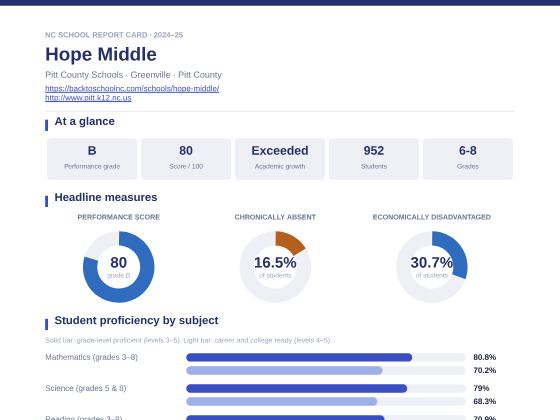The height and width of the screenshot is (420, 560).
Task: Click the Reading 70.9% solid bar
Action: click(x=285, y=418)
